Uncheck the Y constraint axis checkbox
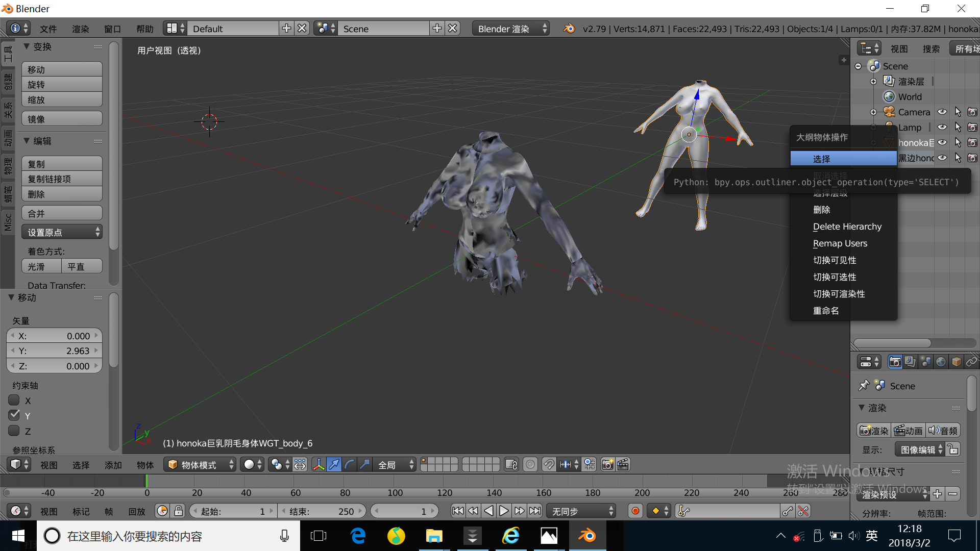The image size is (980, 551). (x=14, y=415)
